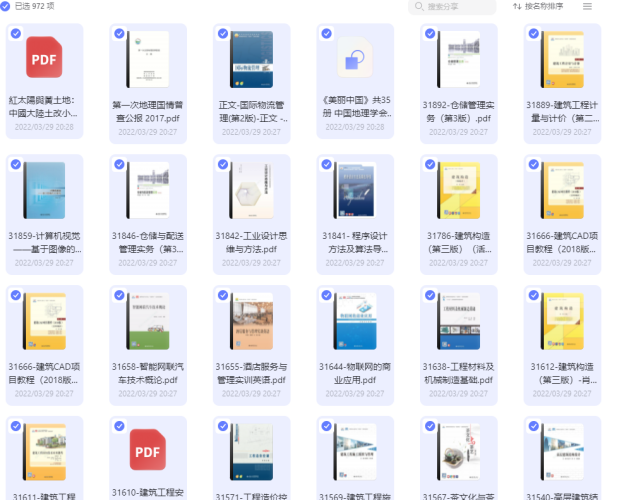Open the cover of 31638-工程材料及机械制造基础.pdf
619x500 pixels.
(458, 321)
